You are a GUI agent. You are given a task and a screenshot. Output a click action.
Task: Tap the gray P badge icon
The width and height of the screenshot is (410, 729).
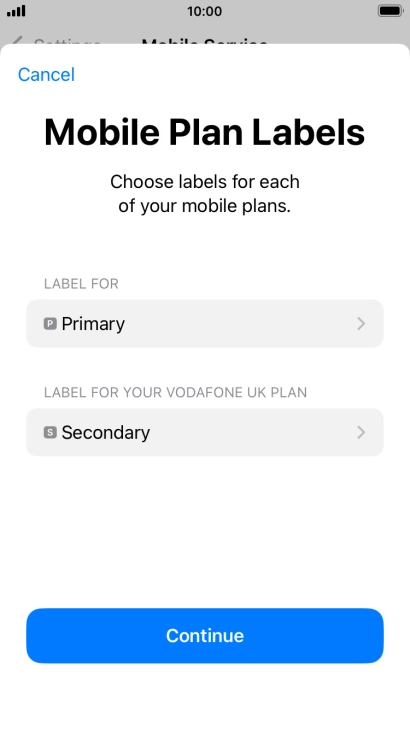[50, 324]
